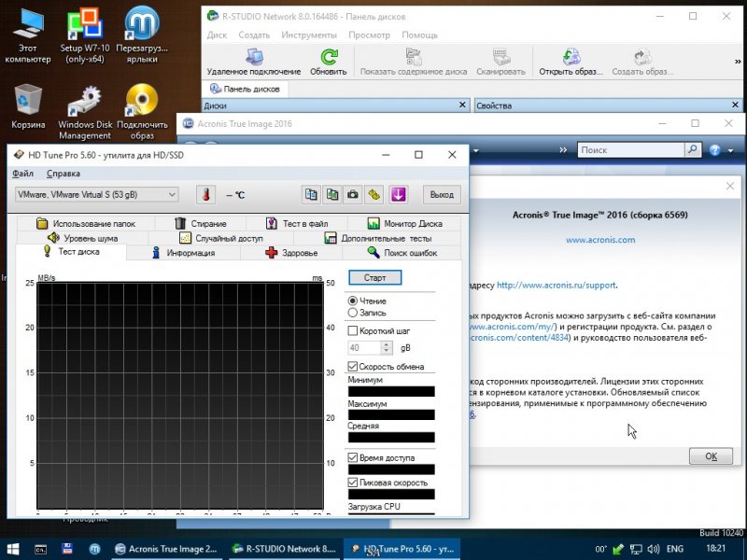This screenshot has width=747, height=560.
Task: Open Монитор Диска tab
Action: tap(404, 223)
